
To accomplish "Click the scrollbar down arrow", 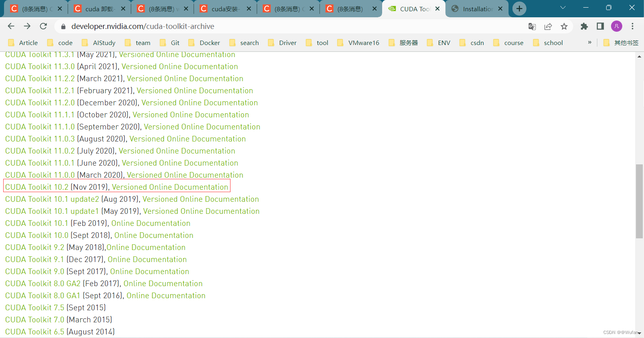I will point(639,333).
